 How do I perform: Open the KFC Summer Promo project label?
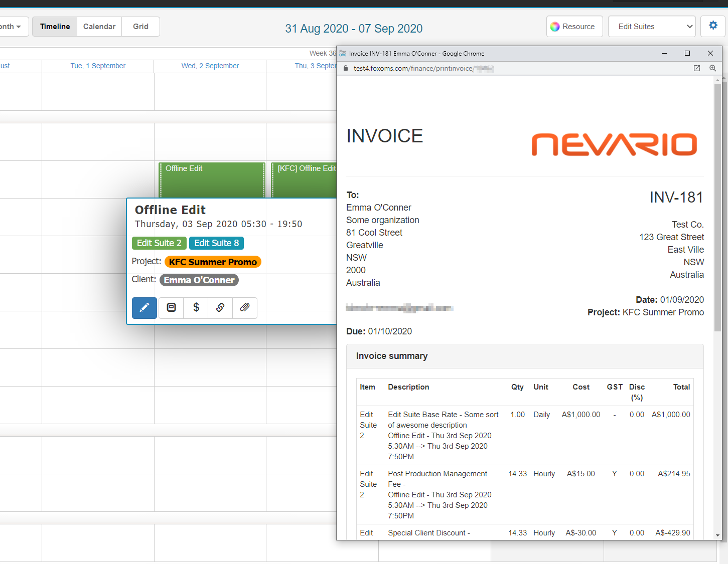213,262
